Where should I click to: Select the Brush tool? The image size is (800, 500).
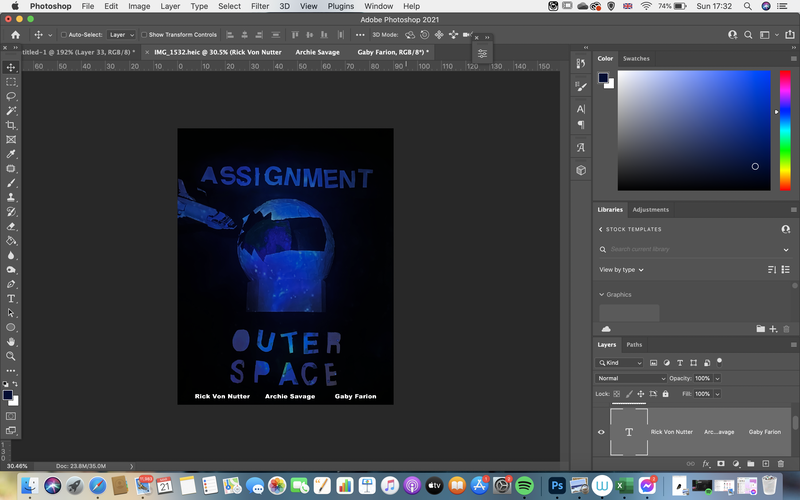[11, 183]
